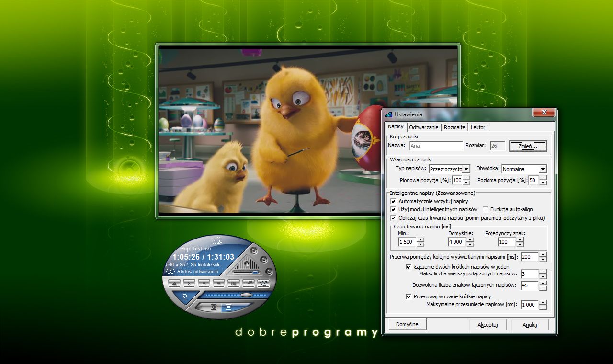Toggle 'Automatycznie wczytuj napisy' checkbox

(x=394, y=201)
